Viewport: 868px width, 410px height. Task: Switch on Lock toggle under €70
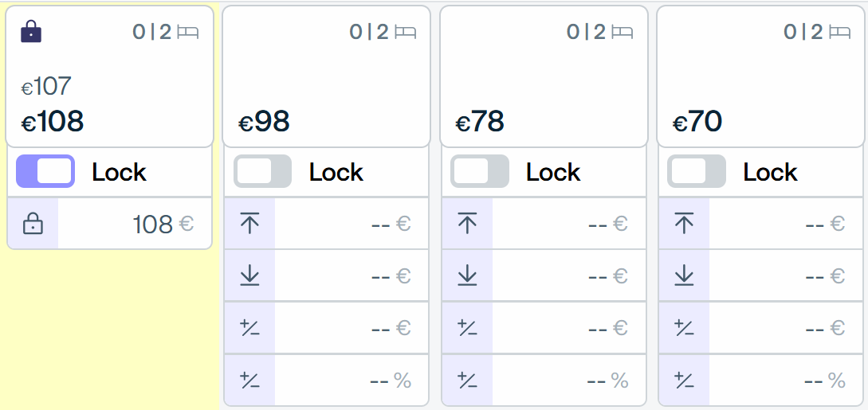point(697,171)
